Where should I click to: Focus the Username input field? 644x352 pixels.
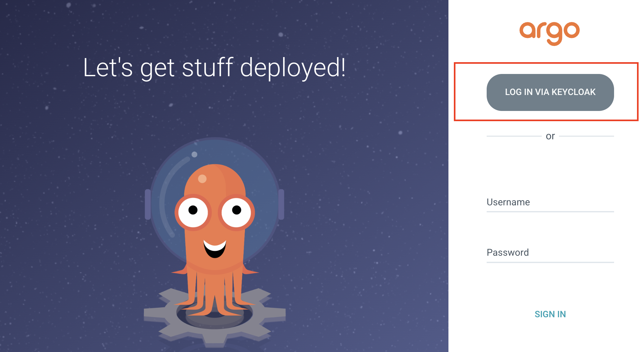[550, 203]
